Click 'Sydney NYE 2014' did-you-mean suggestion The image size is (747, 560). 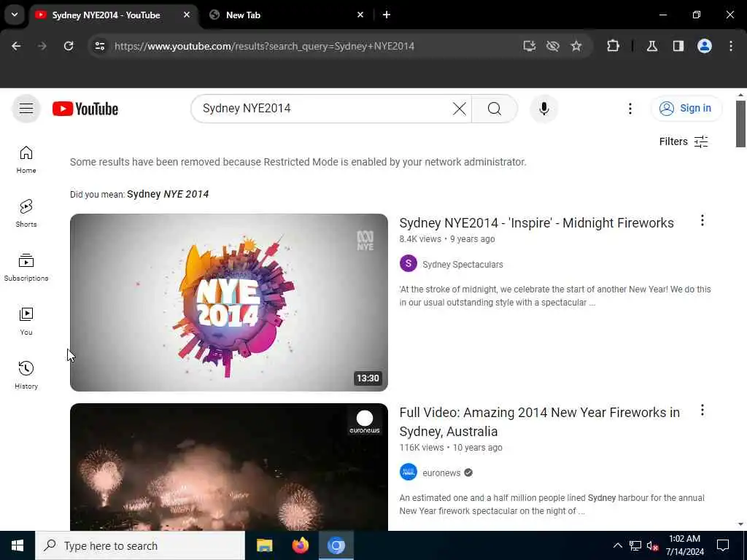coord(168,194)
